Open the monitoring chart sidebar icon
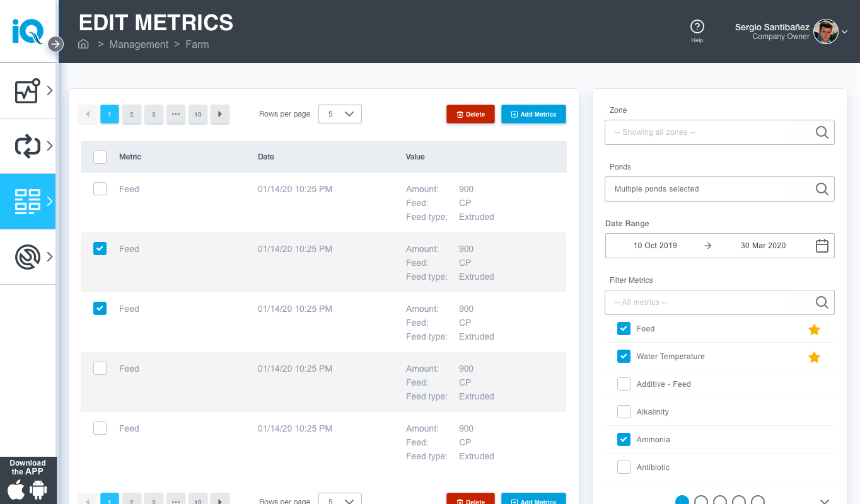Screen dimensions: 860x504 [28, 91]
